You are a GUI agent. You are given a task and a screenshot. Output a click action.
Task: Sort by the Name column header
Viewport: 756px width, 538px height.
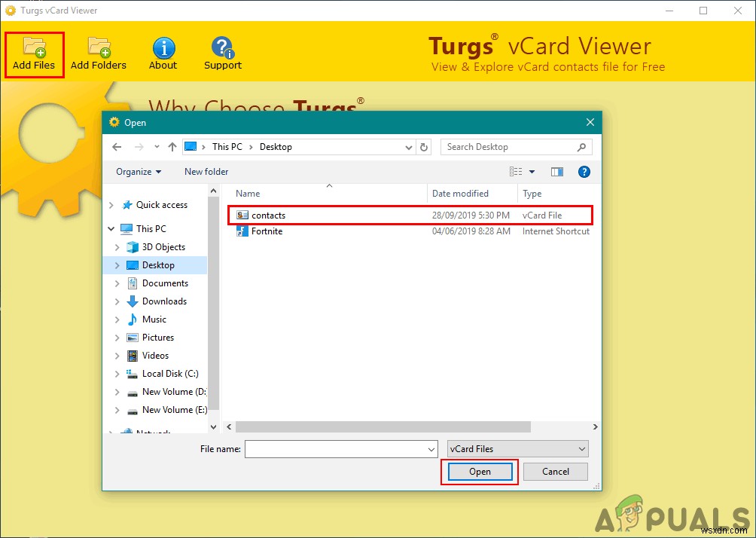point(248,194)
